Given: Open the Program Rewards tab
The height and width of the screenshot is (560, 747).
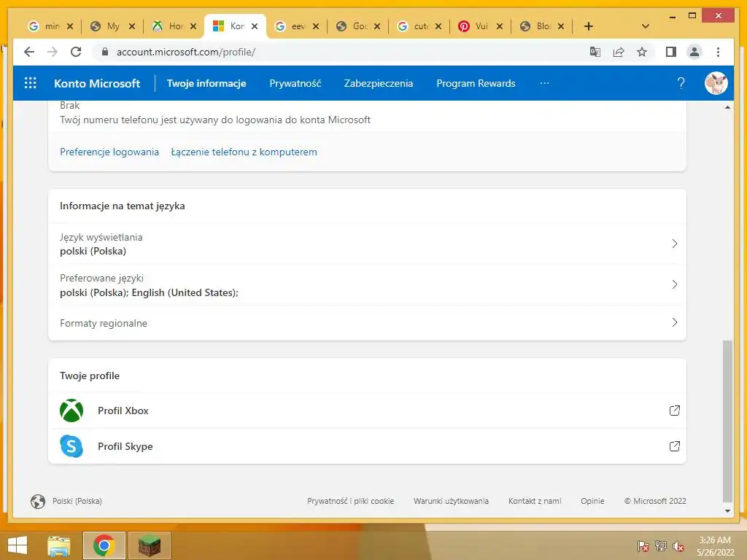Looking at the screenshot, I should (476, 83).
